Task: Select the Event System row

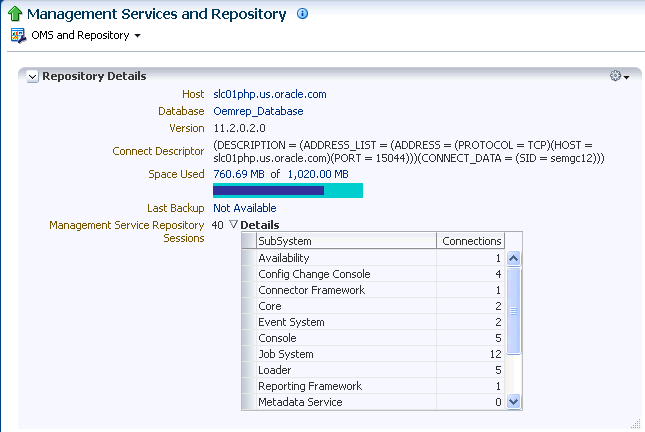Action: [373, 322]
